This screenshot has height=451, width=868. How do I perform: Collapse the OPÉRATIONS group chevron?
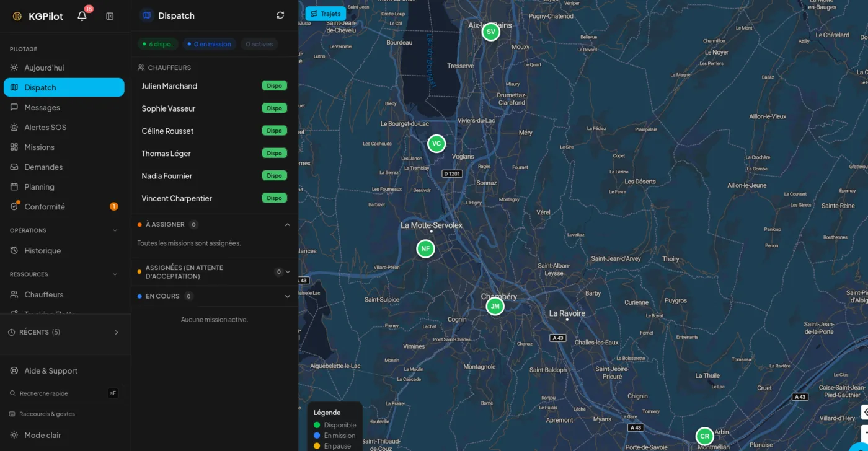click(115, 230)
